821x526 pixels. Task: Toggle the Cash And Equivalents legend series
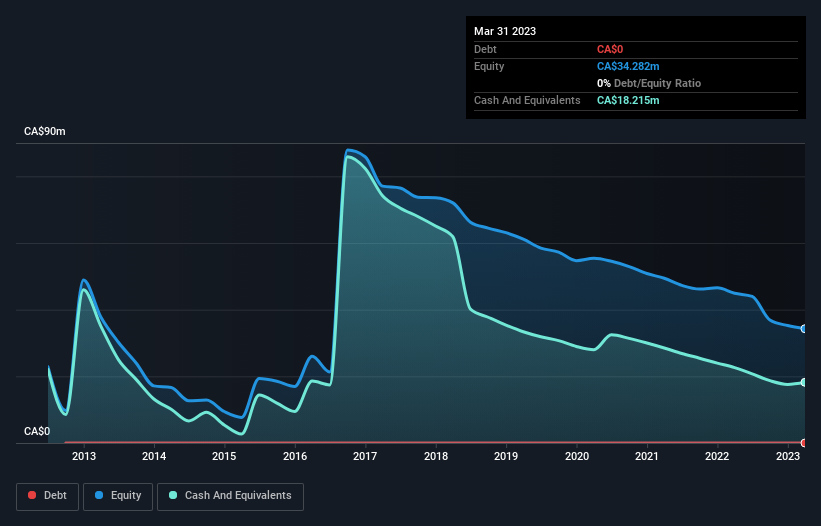click(230, 496)
